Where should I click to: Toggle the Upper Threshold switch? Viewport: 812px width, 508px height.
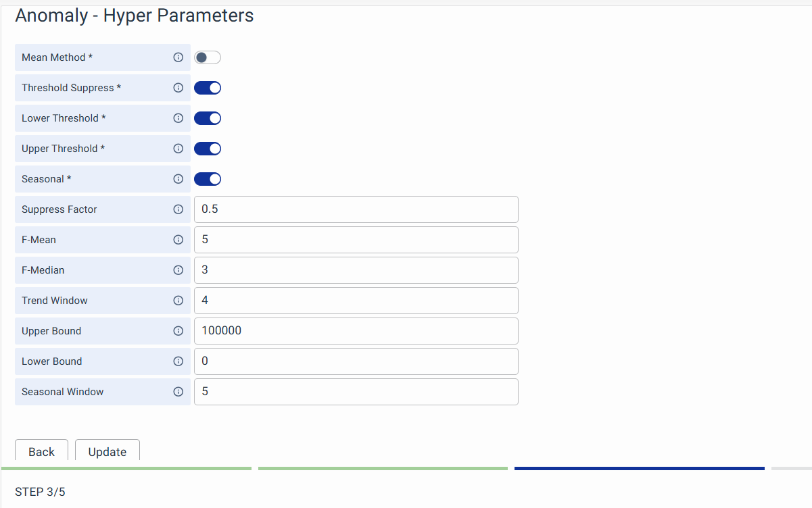coord(208,149)
